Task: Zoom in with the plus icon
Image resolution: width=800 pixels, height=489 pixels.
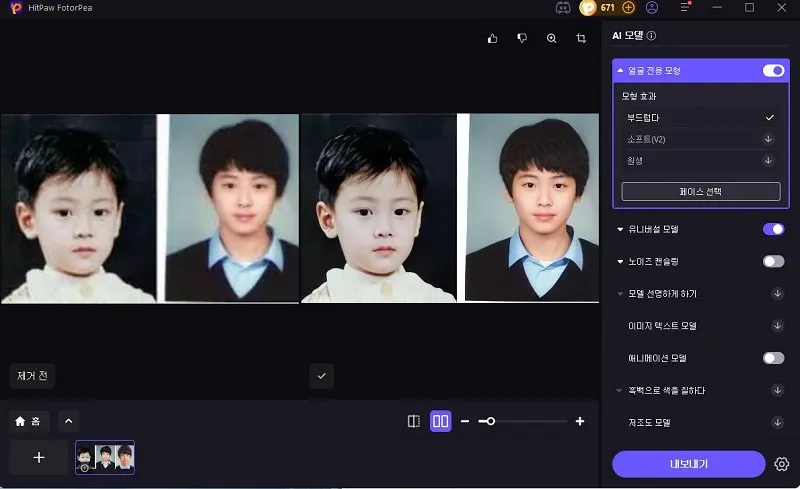Action: tap(580, 421)
